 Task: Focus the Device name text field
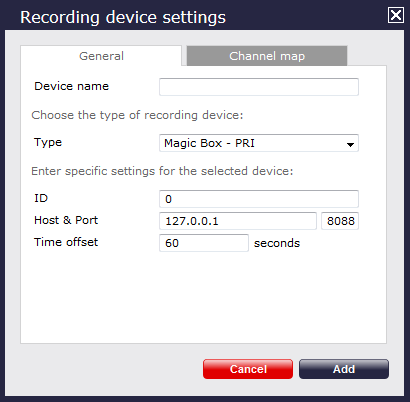tap(259, 87)
